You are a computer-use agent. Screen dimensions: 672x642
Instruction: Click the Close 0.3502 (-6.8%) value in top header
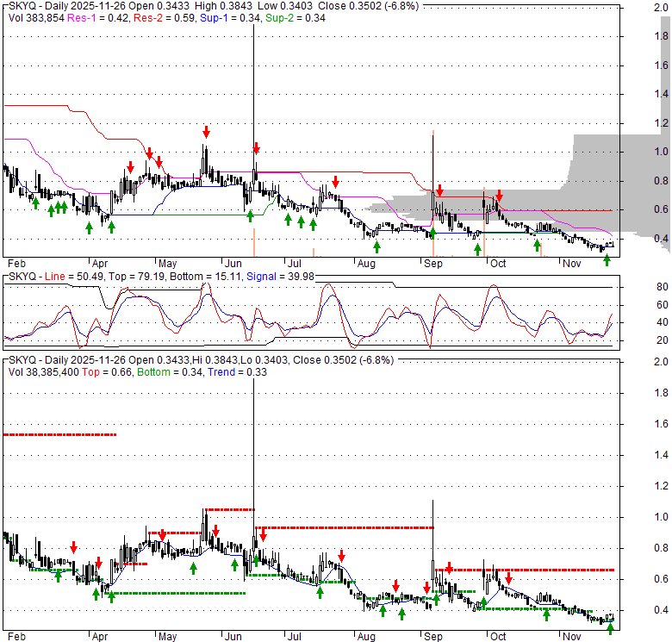click(x=368, y=6)
